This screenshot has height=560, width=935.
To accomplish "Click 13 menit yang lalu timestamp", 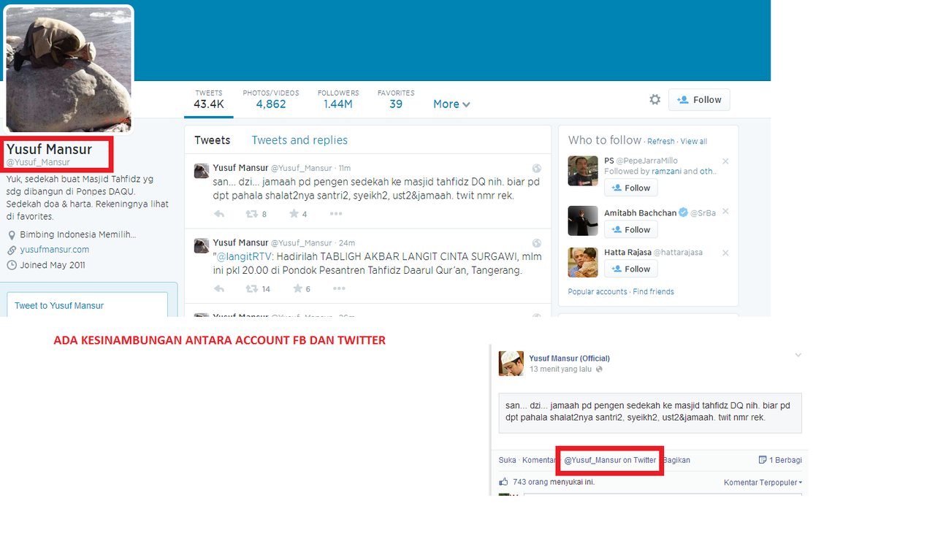I will (x=561, y=369).
